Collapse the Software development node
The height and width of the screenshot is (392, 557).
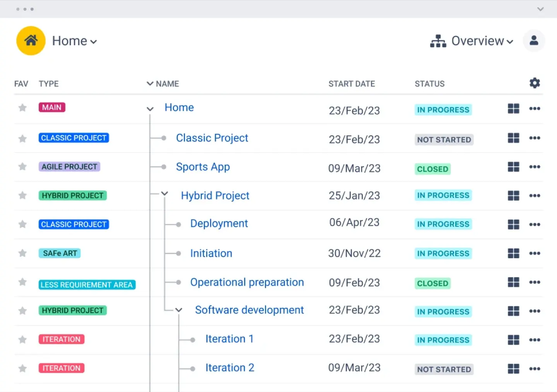[x=178, y=310]
